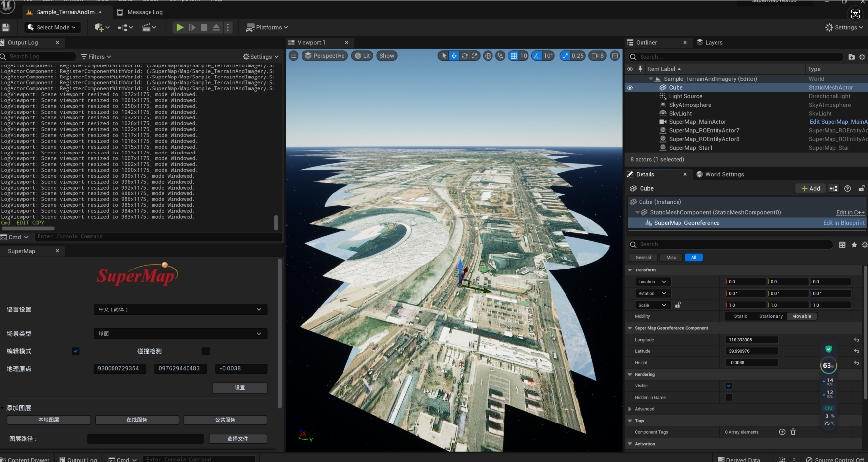Open the viewport hamburger options menu

coord(293,56)
